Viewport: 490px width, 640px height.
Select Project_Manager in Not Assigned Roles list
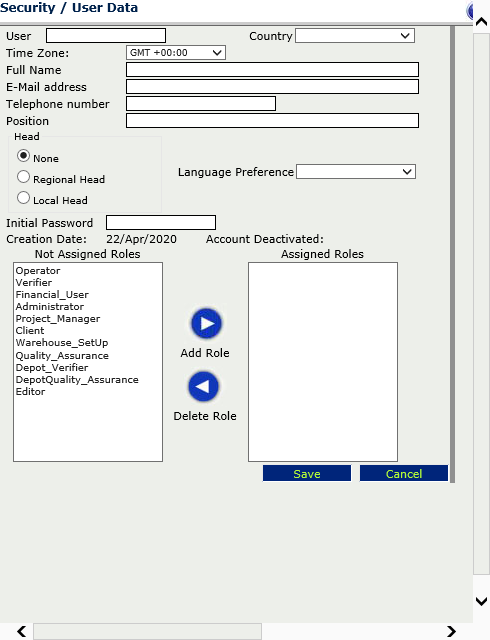(58, 319)
